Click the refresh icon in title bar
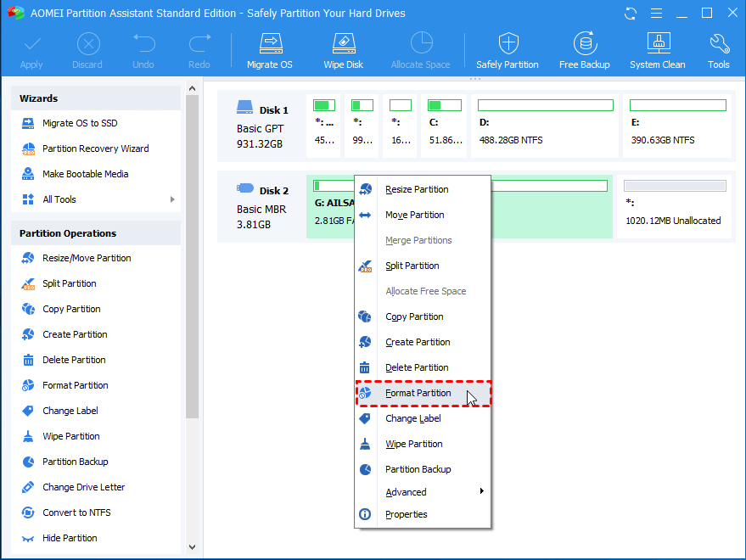 (x=631, y=14)
